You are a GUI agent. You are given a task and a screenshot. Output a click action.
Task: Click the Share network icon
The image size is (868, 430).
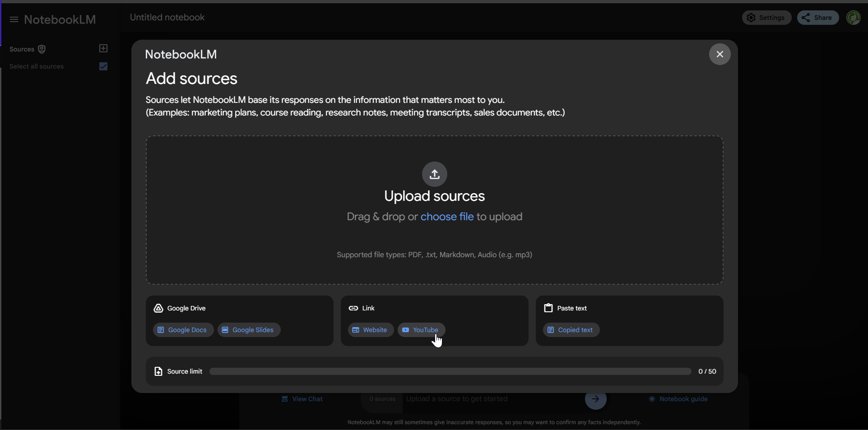806,18
